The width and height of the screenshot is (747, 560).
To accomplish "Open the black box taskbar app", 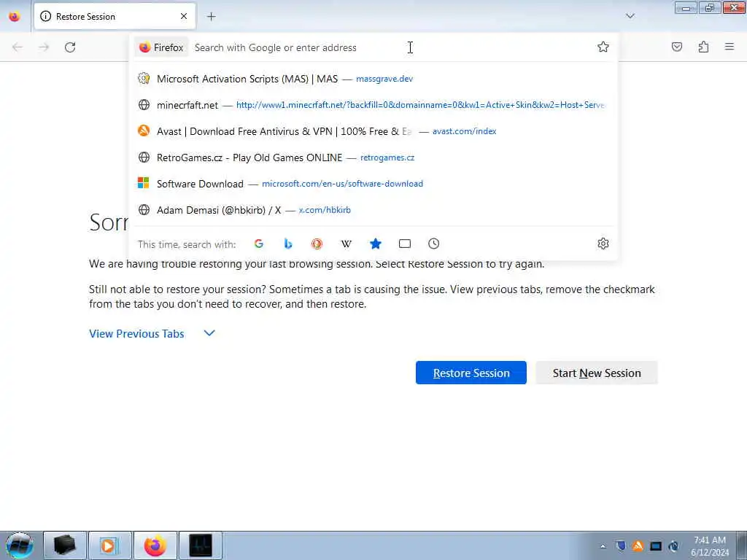I will [x=65, y=545].
